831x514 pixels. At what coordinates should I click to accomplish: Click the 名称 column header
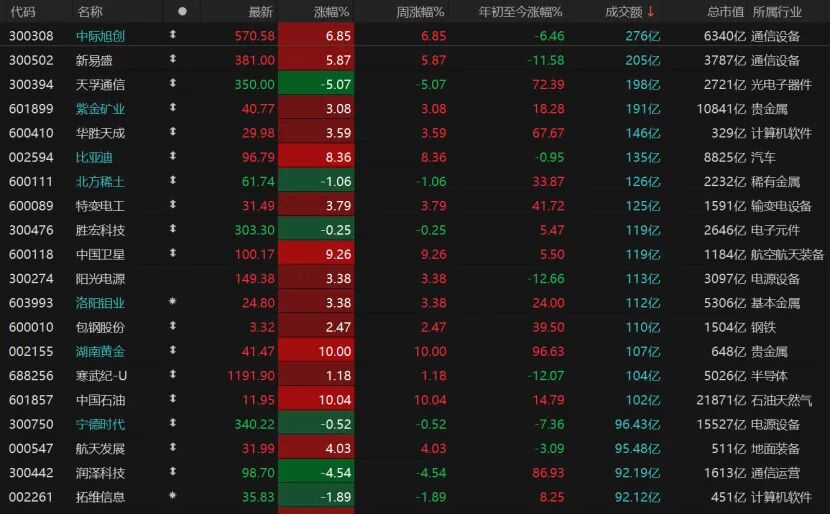coord(90,12)
